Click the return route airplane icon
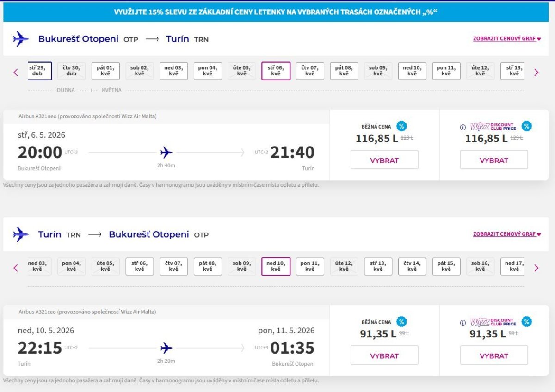The width and height of the screenshot is (555, 392). click(x=20, y=234)
